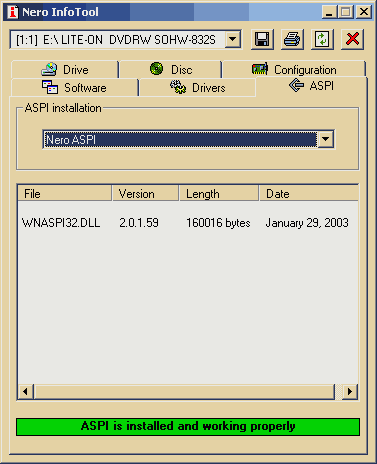Click the January 29, 2003 date value
This screenshot has height=464, width=377.
click(x=307, y=223)
